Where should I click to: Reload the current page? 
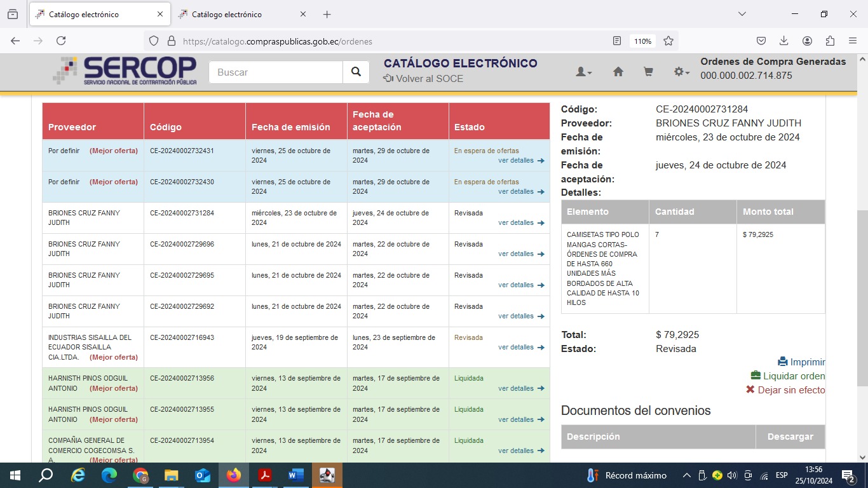point(61,41)
